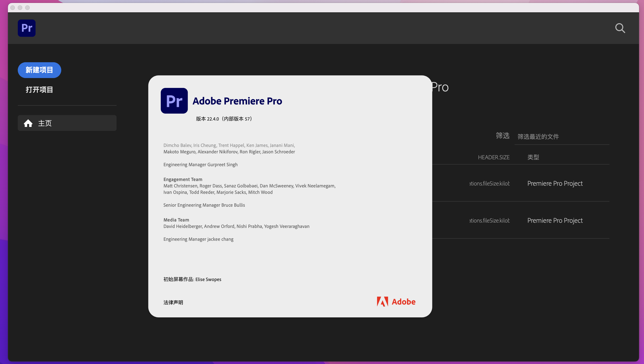Click the 版本 22.4.0 version text

(x=223, y=119)
